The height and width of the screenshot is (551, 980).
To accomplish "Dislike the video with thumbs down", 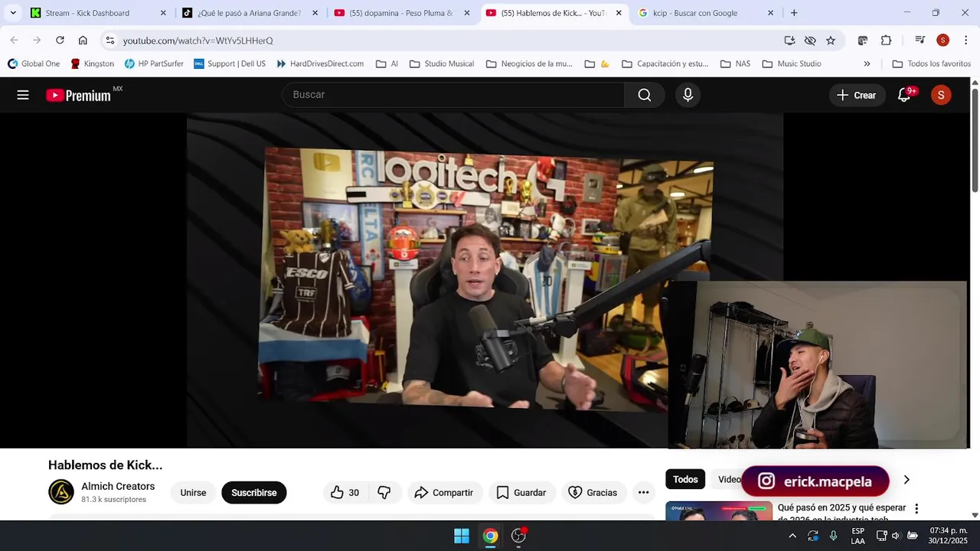I will 384,493.
